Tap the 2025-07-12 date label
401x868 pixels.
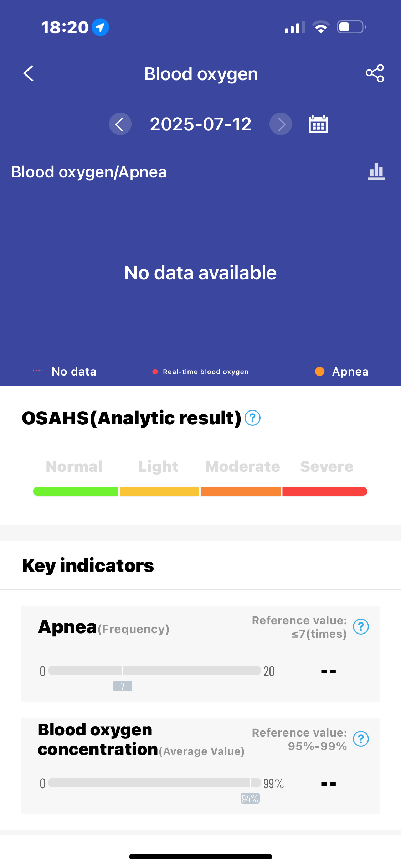tap(201, 124)
